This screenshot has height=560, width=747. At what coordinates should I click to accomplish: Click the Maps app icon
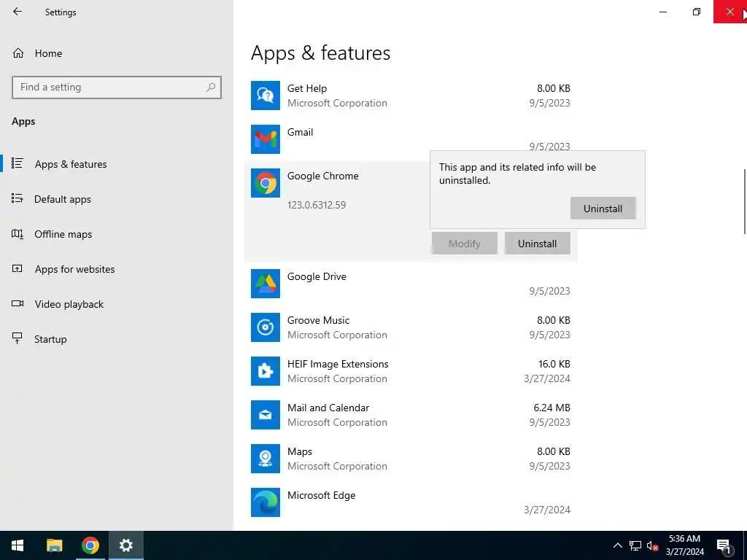pos(266,459)
